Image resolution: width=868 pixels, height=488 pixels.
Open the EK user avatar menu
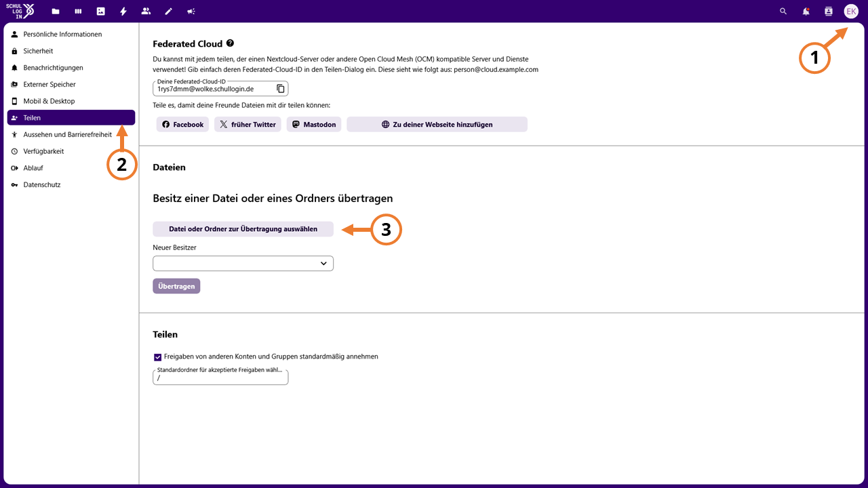[851, 12]
